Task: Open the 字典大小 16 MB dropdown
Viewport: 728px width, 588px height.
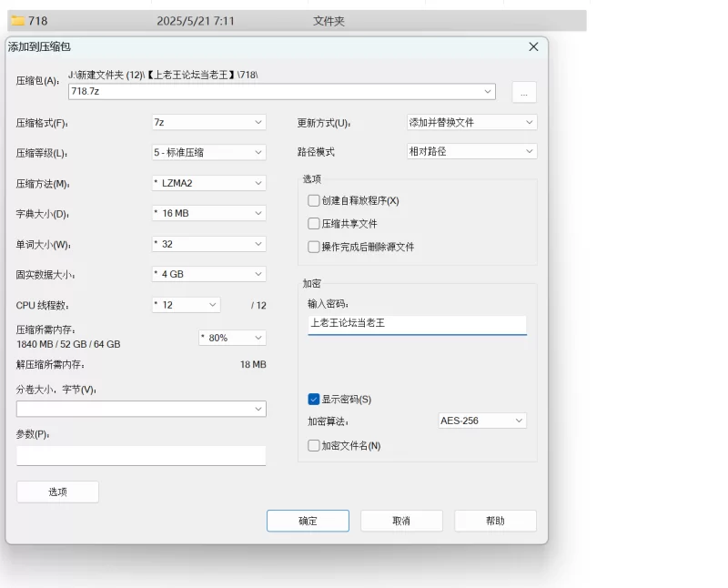Action: [209, 213]
